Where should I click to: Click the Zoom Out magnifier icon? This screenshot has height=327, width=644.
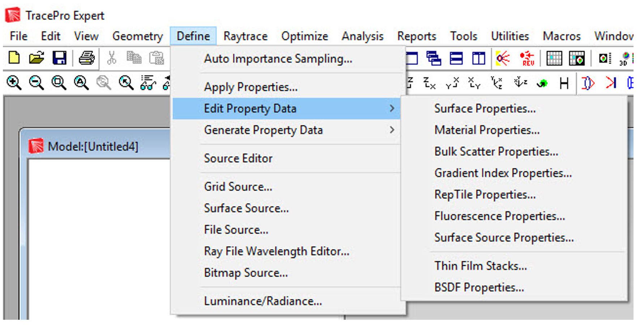[x=36, y=83]
